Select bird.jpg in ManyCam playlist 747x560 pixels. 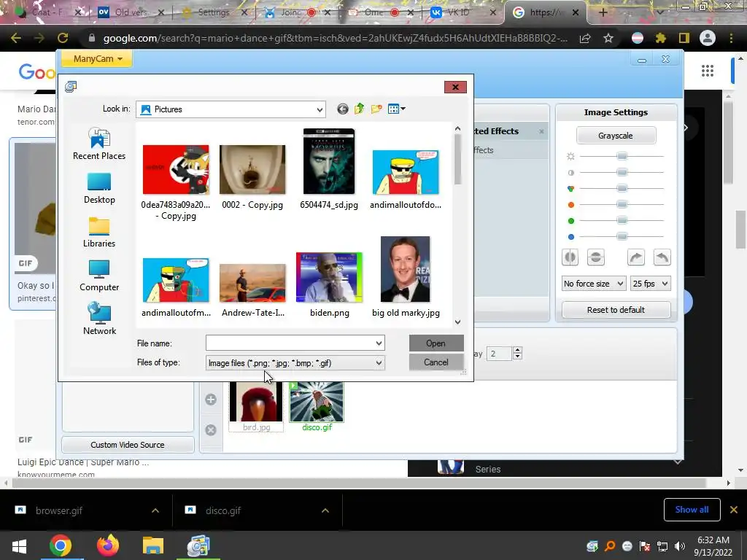coord(256,406)
